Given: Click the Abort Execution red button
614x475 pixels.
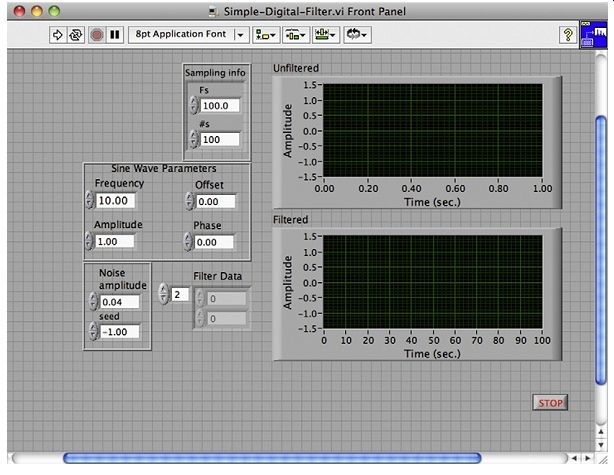Looking at the screenshot, I should [x=97, y=34].
